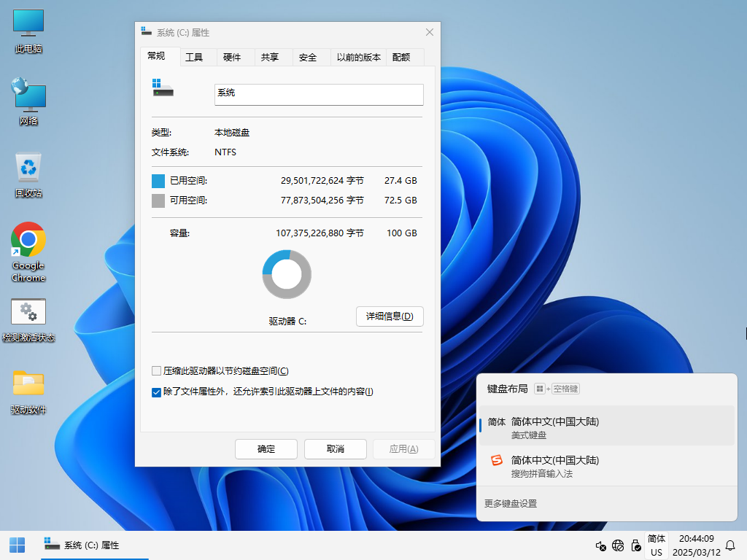Click the drive name input field
This screenshot has width=747, height=560.
(x=319, y=95)
